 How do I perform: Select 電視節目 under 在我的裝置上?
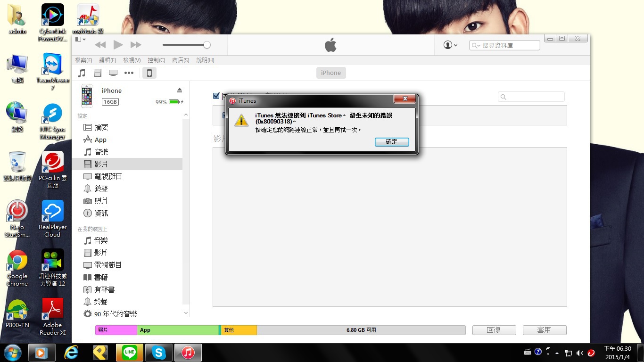point(127,265)
